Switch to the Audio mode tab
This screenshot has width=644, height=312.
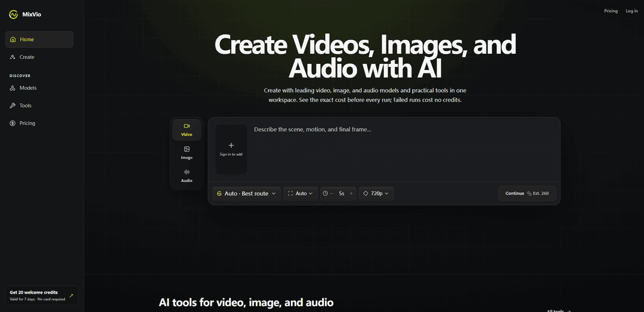[187, 176]
